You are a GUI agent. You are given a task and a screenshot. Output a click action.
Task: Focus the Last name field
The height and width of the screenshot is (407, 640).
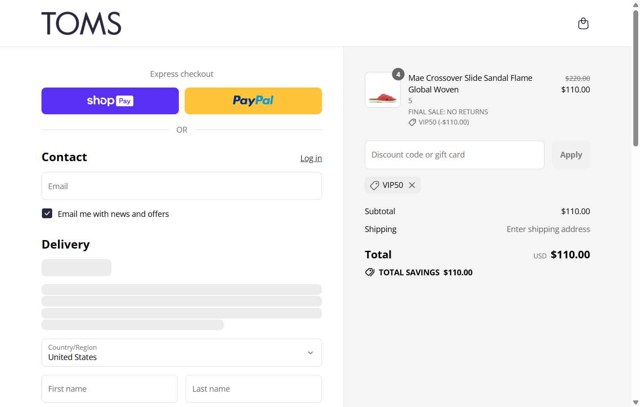253,389
